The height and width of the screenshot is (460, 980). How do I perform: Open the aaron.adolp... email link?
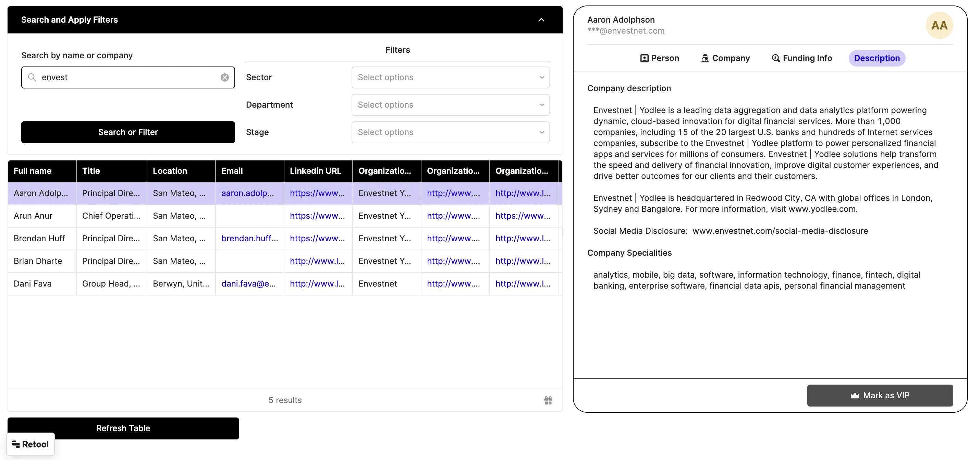click(248, 193)
